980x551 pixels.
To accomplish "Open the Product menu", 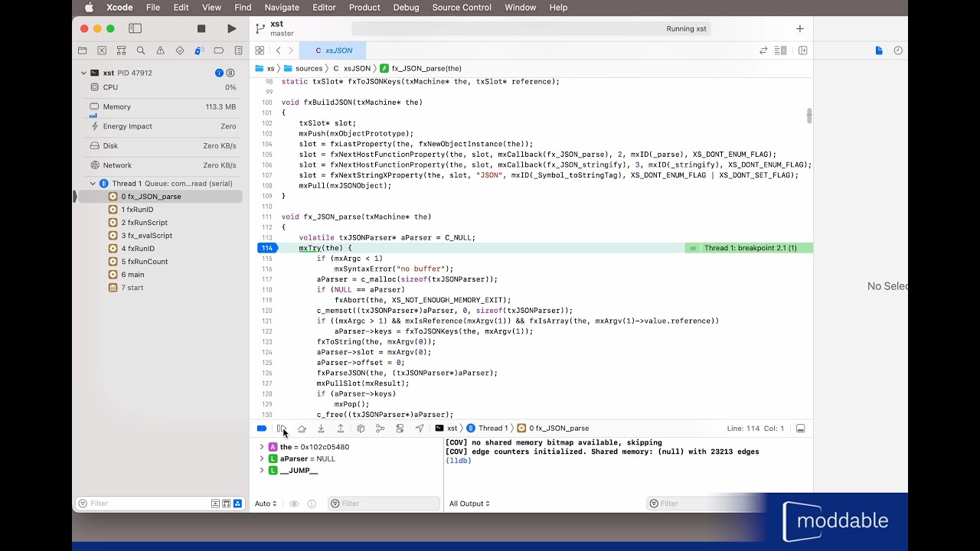I will (x=364, y=8).
